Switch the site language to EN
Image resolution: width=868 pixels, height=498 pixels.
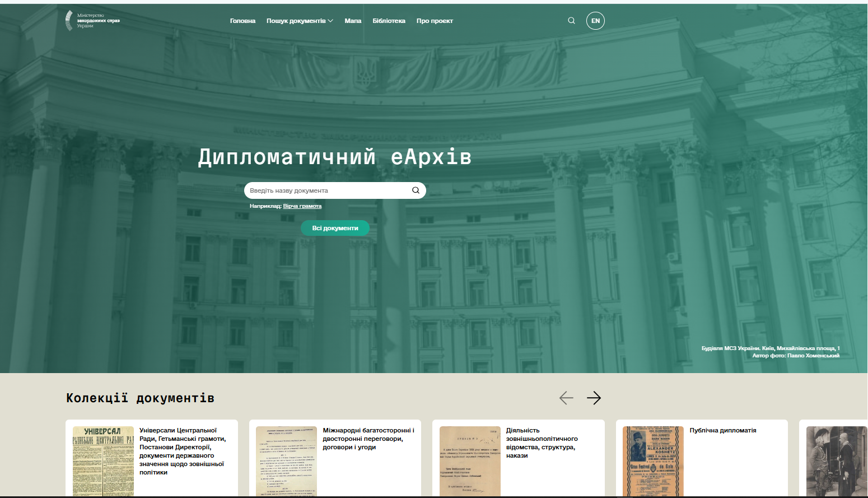(595, 20)
